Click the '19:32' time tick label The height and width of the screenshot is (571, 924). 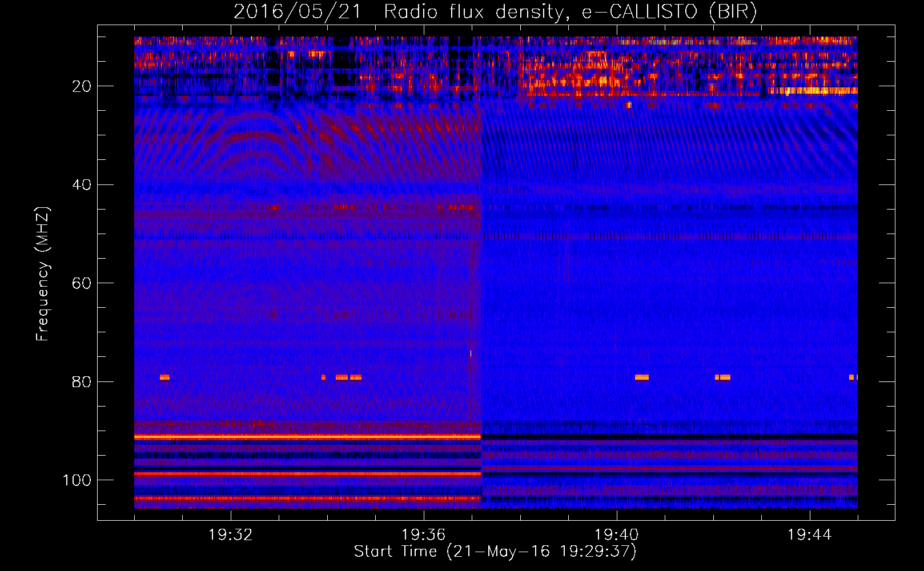pyautogui.click(x=231, y=535)
